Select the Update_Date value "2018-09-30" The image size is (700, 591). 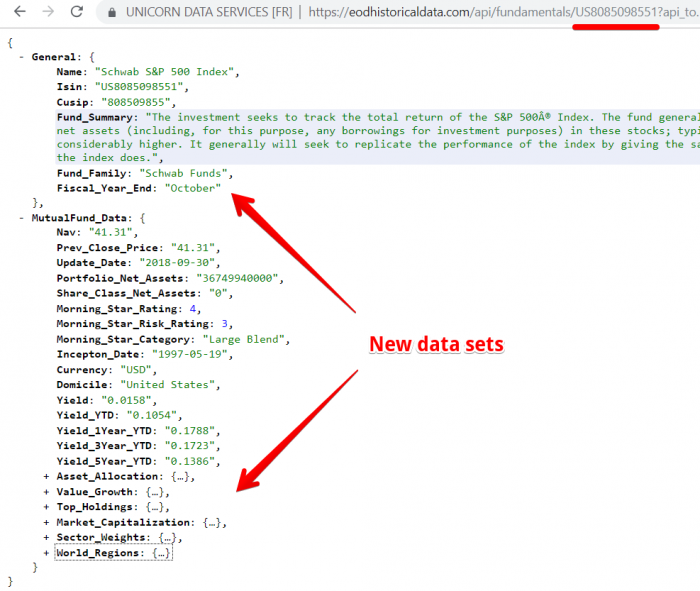pos(177,262)
